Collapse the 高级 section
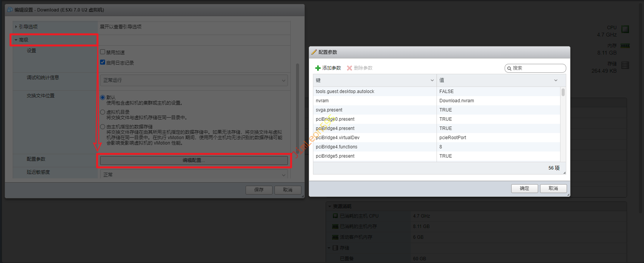Image resolution: width=644 pixels, height=263 pixels. (16, 40)
